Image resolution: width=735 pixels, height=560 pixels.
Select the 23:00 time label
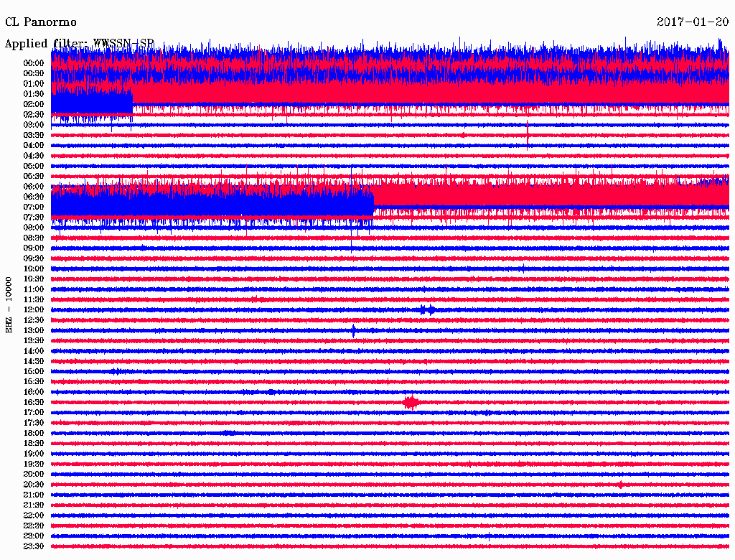[x=34, y=536]
